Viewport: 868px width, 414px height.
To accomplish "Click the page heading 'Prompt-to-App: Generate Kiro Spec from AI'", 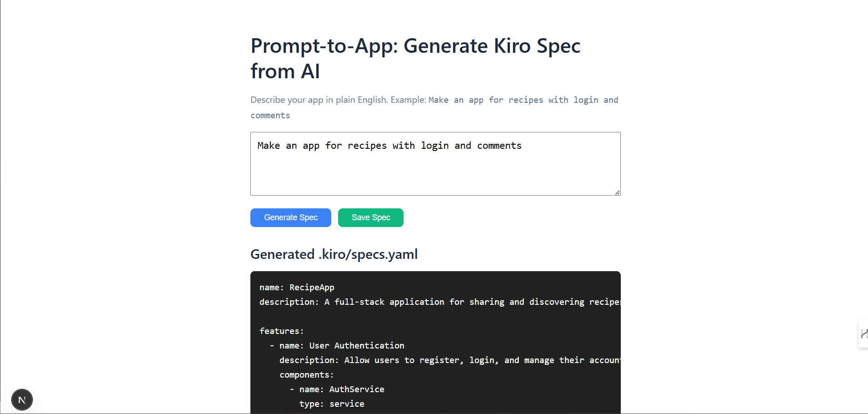I will coord(415,58).
